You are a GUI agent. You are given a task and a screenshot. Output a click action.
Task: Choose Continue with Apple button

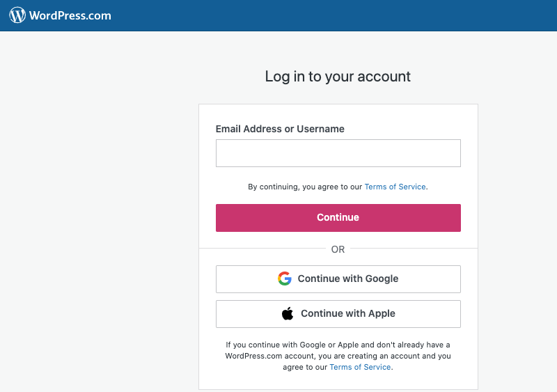click(x=338, y=314)
